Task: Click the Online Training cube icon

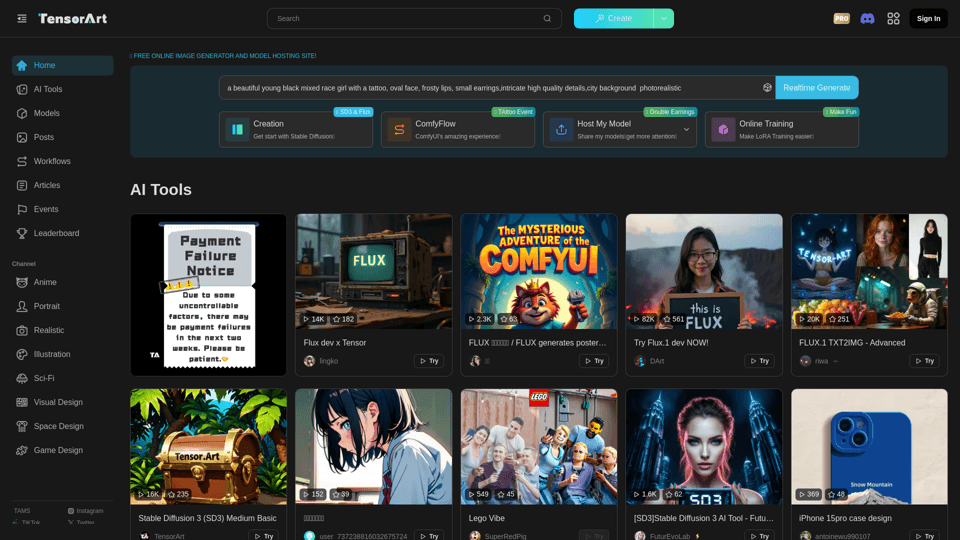Action: 723,129
